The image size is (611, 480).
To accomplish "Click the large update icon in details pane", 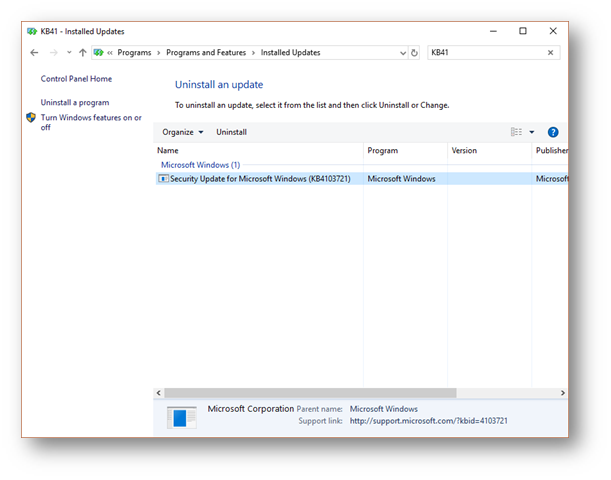I will (182, 417).
